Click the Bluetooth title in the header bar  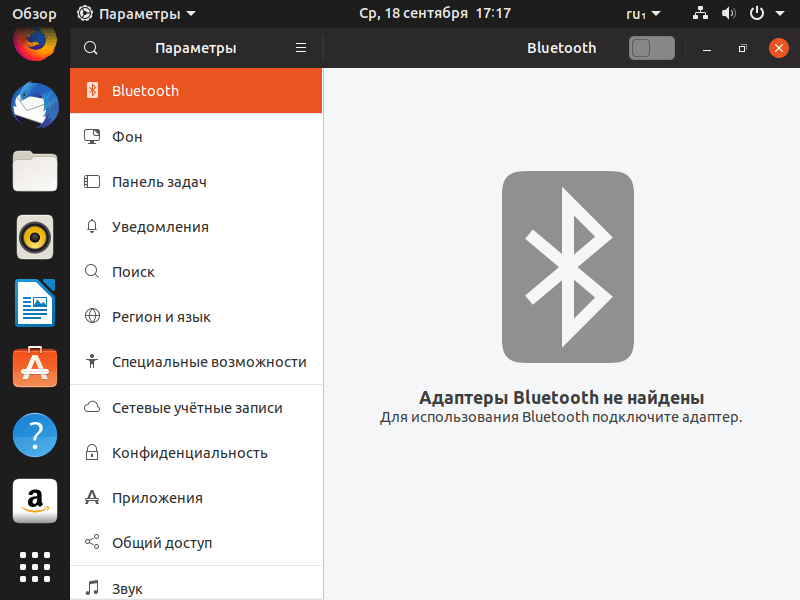tap(561, 47)
